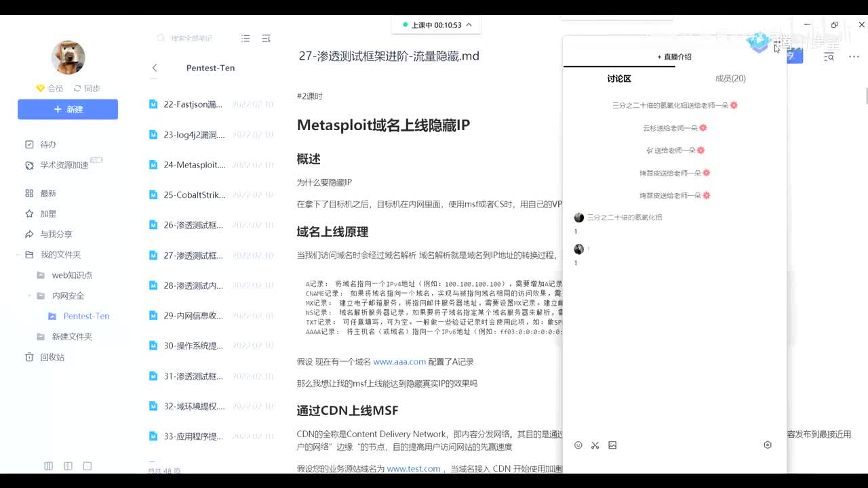The height and width of the screenshot is (488, 868).
Task: Switch to three-column layout icon
Action: coord(49,466)
